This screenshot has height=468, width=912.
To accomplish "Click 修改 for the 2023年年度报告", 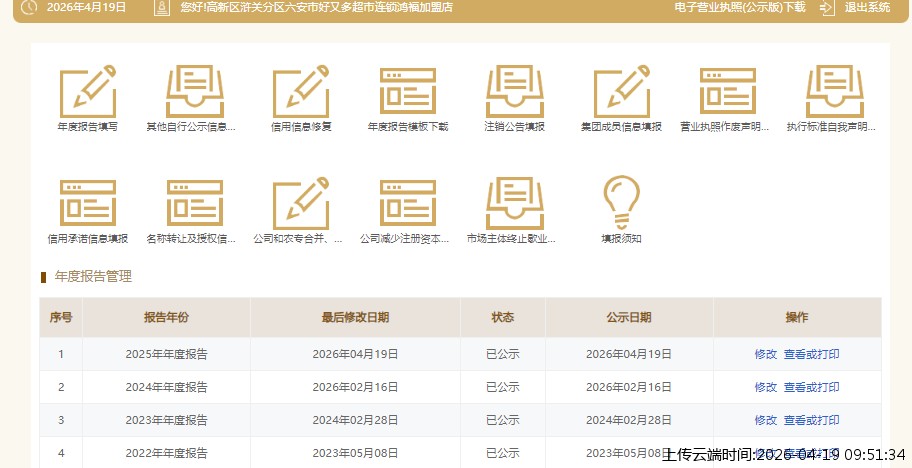I will (x=765, y=420).
